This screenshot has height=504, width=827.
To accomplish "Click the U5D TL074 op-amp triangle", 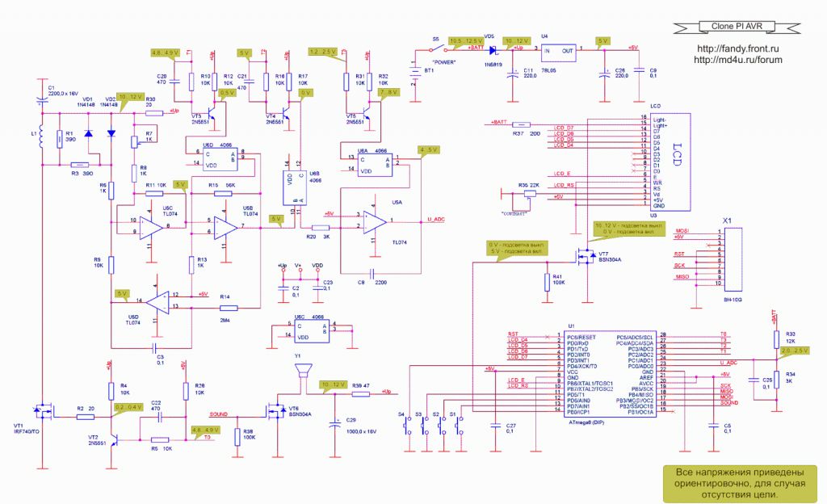I will (x=157, y=303).
